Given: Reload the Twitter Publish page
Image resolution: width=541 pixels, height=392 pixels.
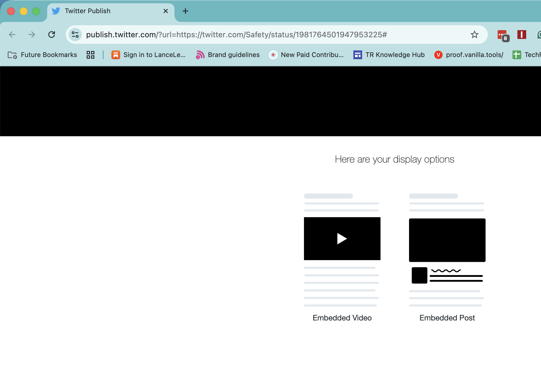Looking at the screenshot, I should 52,35.
